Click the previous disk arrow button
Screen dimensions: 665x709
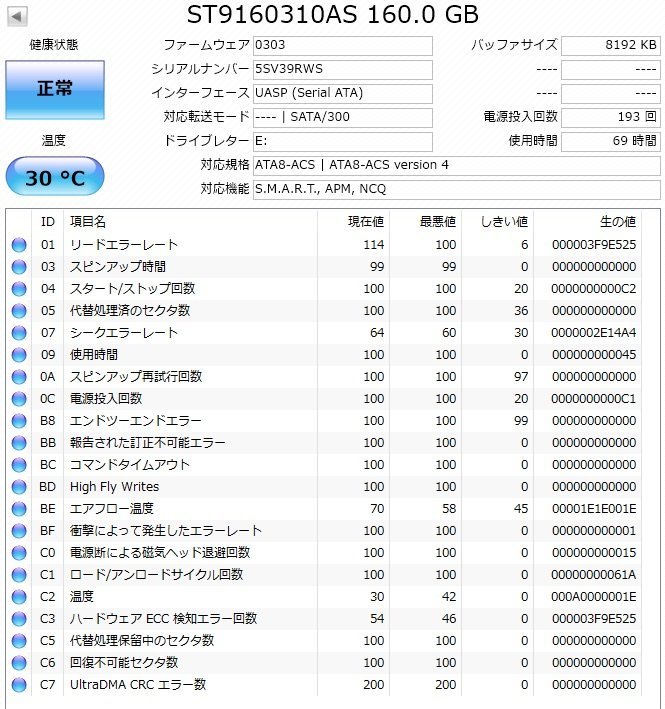[x=17, y=17]
